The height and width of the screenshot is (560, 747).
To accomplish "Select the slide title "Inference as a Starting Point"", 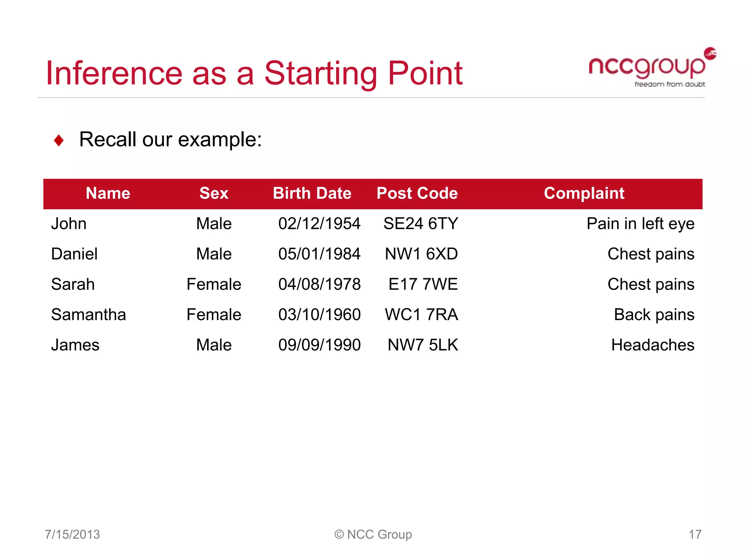I will point(254,74).
